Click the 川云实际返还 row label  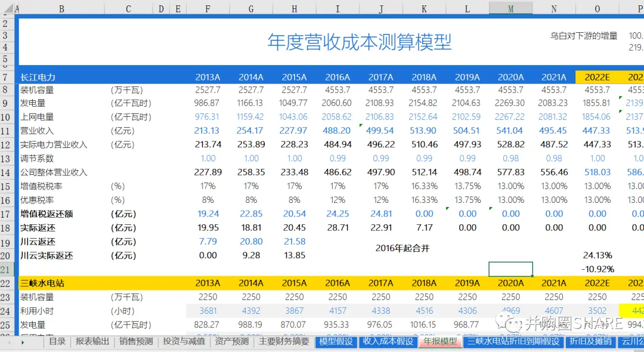pyautogui.click(x=47, y=256)
